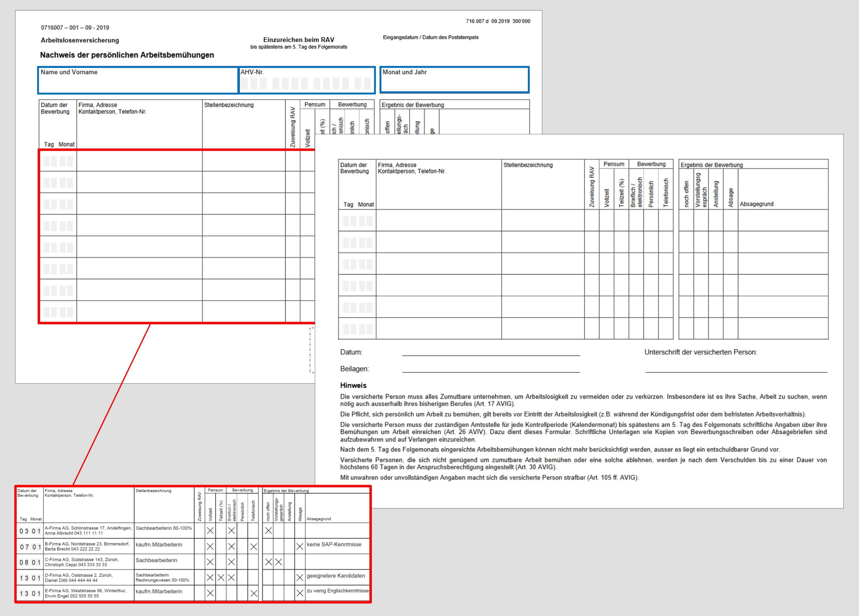Click the 'geeignetere Kandidaten' Absagegrund cell
The width and height of the screenshot is (859, 616).
point(336,576)
